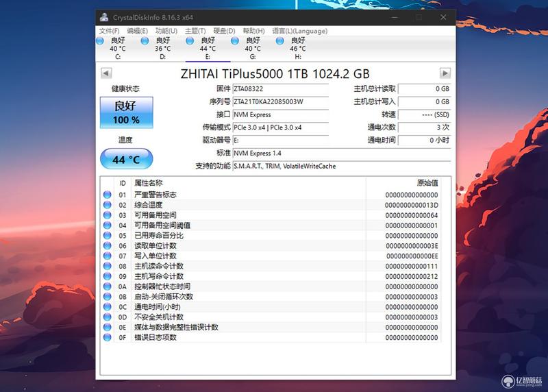Click status circle for attribute 0D
Screen dimensions: 548x392
coord(108,317)
